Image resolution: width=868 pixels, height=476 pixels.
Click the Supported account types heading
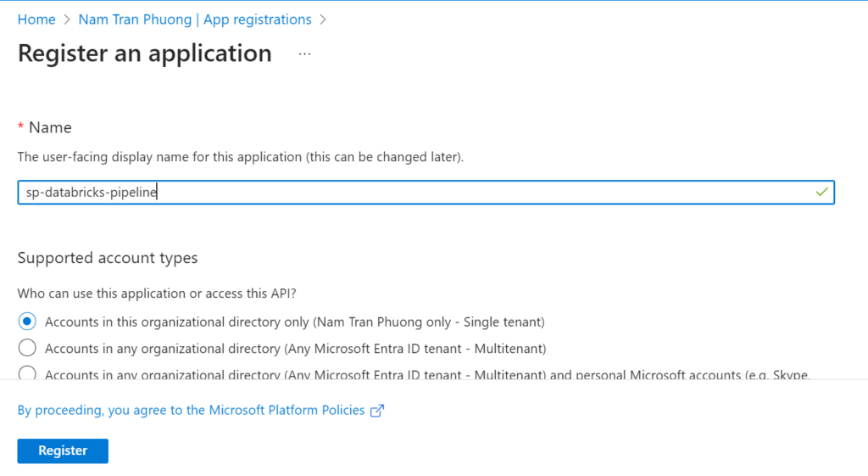[x=108, y=258]
